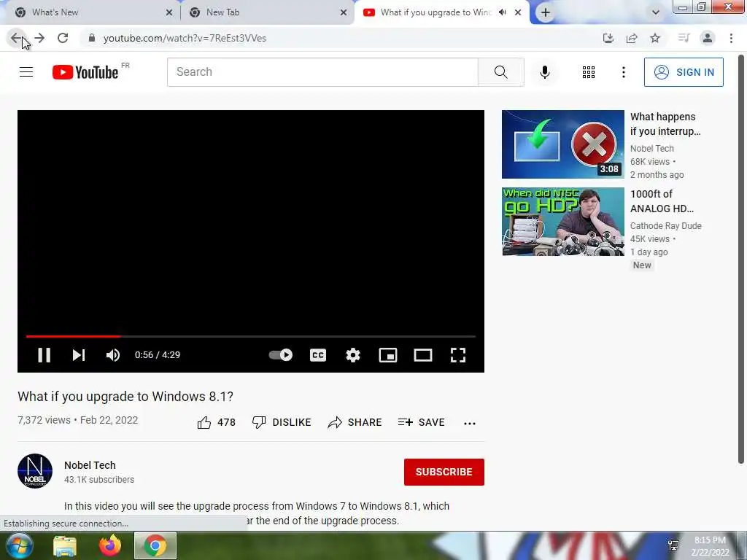Image resolution: width=747 pixels, height=560 pixels.
Task: Open the media control icon in Chrome toolbar
Action: 684,38
